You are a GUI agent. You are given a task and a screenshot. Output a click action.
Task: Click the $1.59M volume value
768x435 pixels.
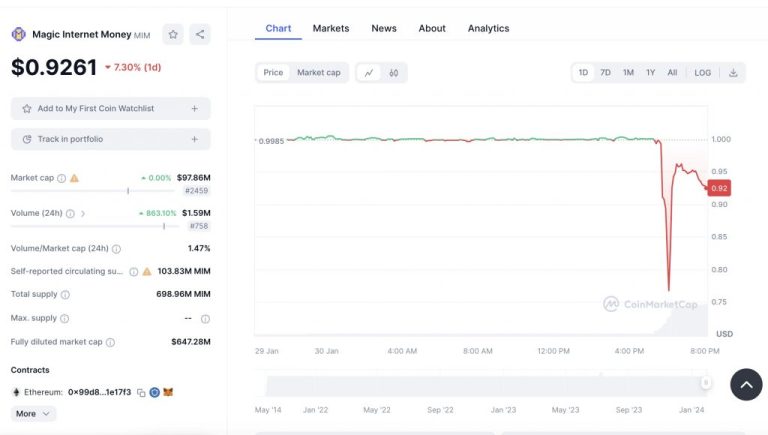pos(196,213)
